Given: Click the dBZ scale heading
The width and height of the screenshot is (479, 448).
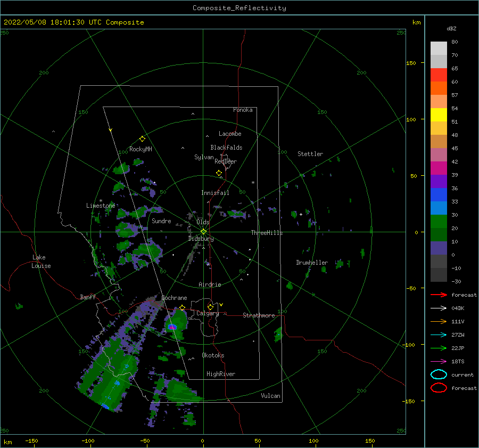Looking at the screenshot, I should (451, 28).
